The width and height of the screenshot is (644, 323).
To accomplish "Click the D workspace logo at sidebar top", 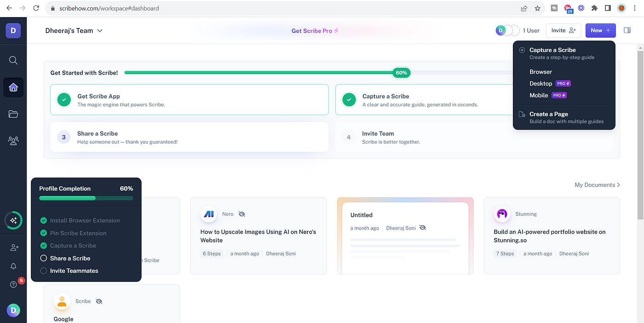I will point(13,31).
